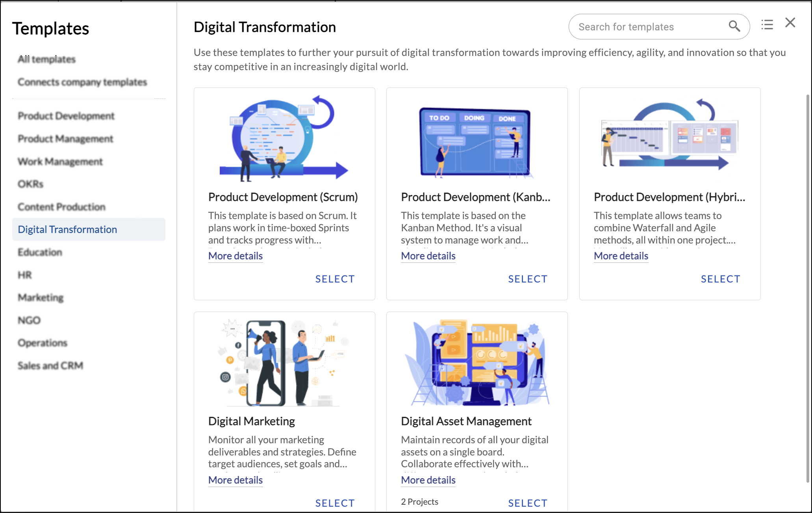
Task: Expand the Connects company templates section
Action: [x=83, y=82]
